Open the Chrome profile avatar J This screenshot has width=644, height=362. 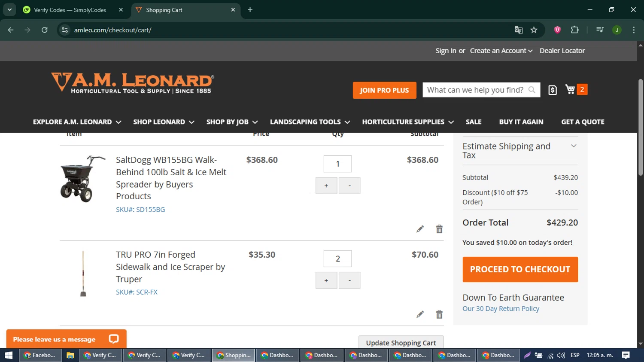coord(617,30)
